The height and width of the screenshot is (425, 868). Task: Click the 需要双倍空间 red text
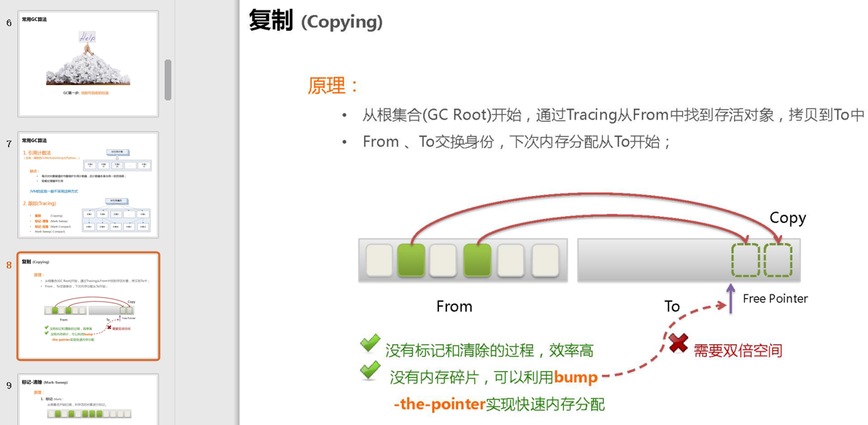pos(737,350)
